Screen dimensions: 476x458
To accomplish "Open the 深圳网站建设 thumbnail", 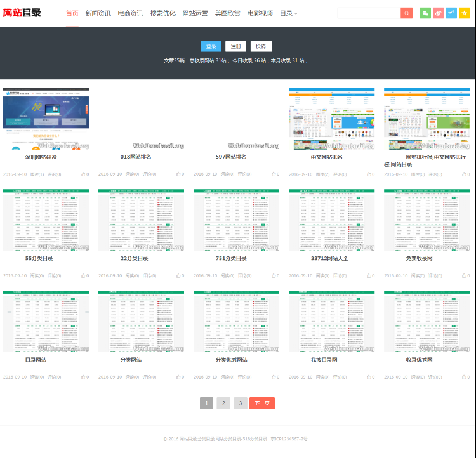I will click(46, 119).
